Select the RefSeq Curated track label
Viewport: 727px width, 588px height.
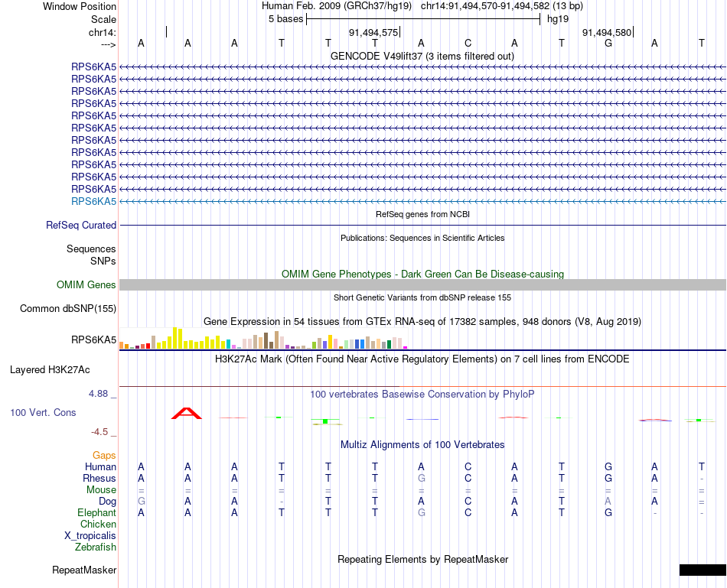click(x=81, y=226)
